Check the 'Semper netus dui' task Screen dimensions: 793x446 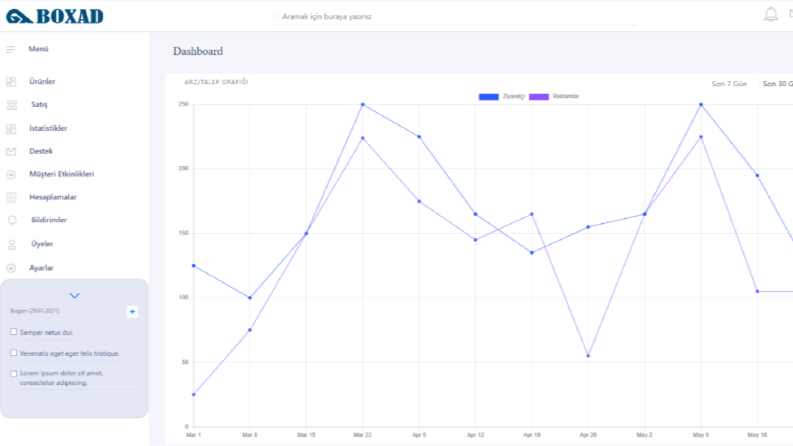pos(14,332)
